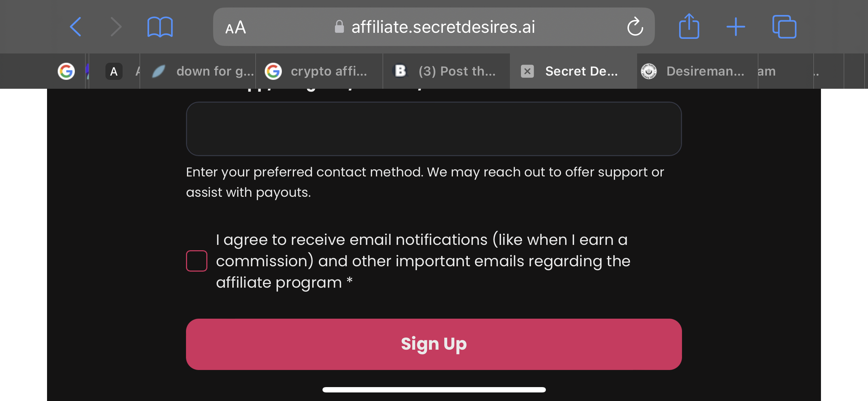Viewport: 868px width, 401px height.
Task: Open the AA reader options menu
Action: (x=236, y=27)
